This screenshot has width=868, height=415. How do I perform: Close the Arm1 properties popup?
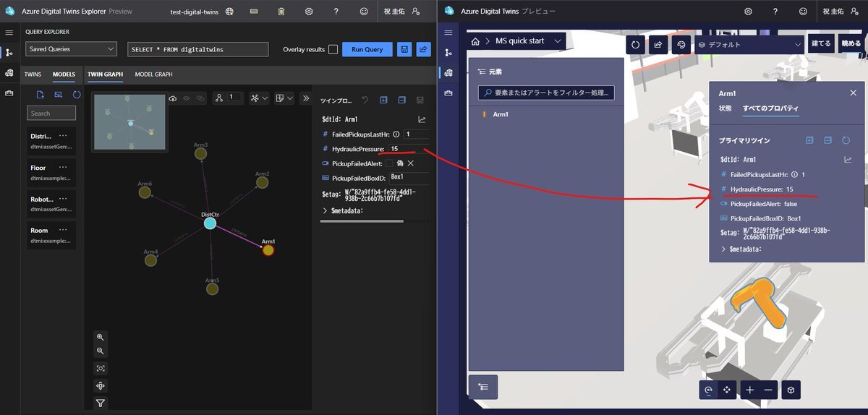(x=853, y=93)
